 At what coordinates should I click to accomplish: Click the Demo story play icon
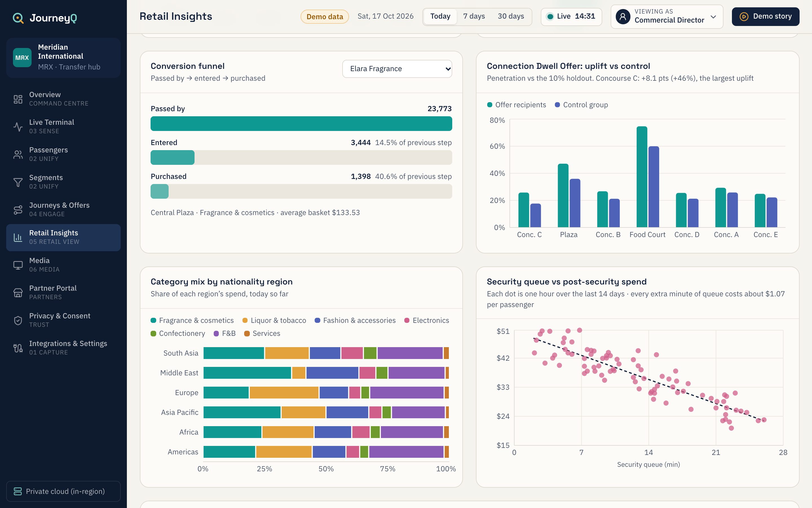[744, 16]
